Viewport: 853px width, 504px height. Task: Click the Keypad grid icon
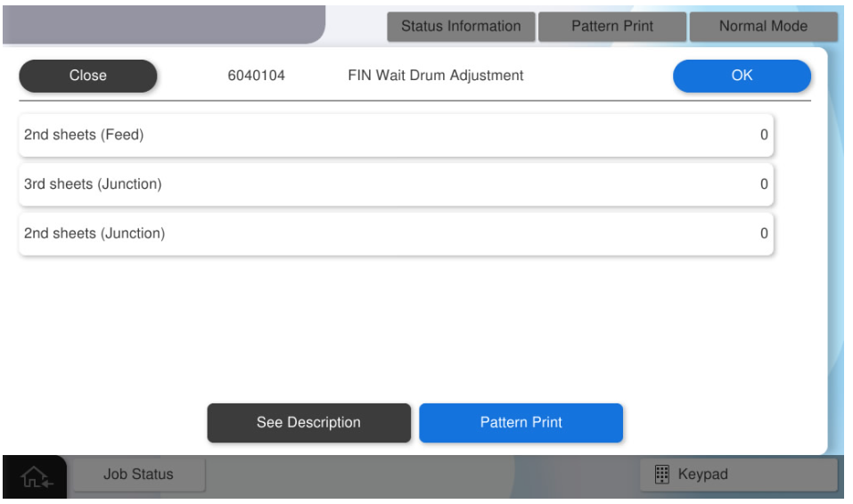pyautogui.click(x=662, y=475)
